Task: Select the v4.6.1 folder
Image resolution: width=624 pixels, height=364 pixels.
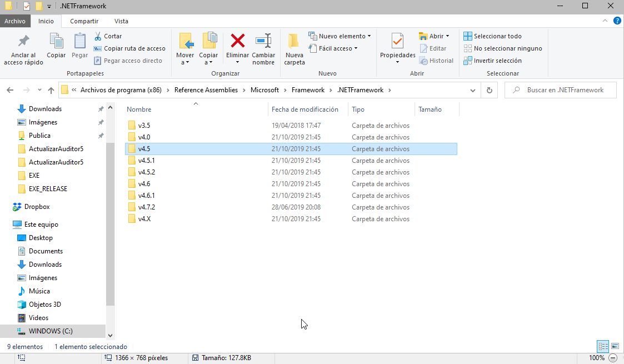Action: tap(291, 195)
